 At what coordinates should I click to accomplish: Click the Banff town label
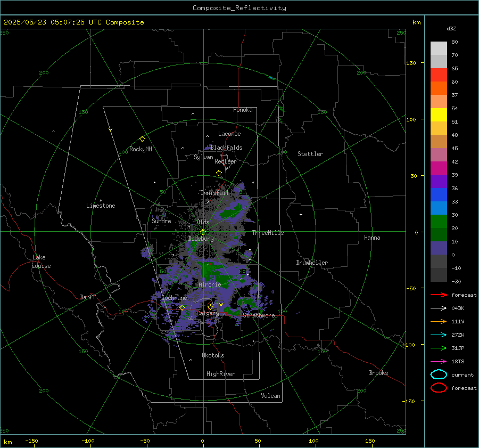coord(88,297)
